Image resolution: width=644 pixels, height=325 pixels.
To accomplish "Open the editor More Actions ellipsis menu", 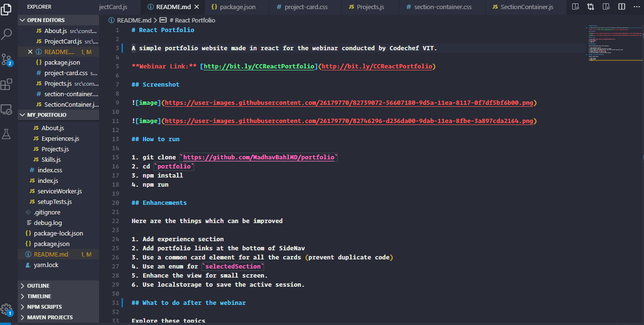I will (x=636, y=7).
